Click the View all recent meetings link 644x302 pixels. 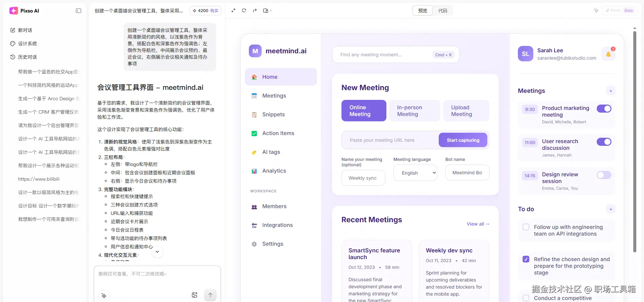478,224
